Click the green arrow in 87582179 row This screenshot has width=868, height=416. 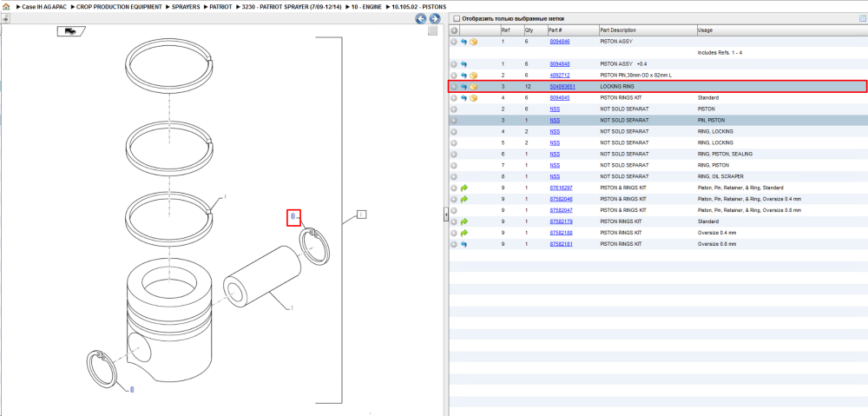[x=464, y=221]
